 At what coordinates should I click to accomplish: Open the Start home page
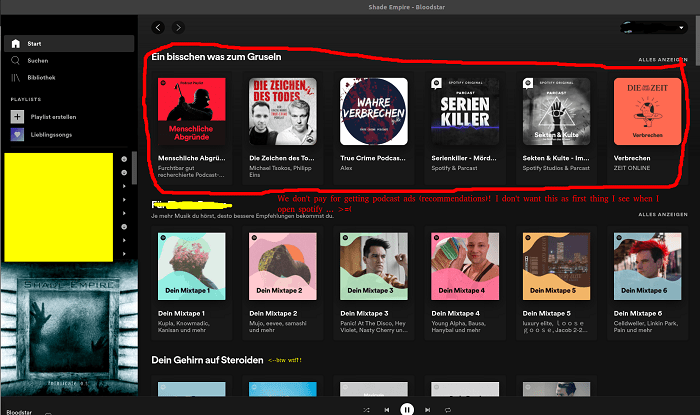point(69,44)
